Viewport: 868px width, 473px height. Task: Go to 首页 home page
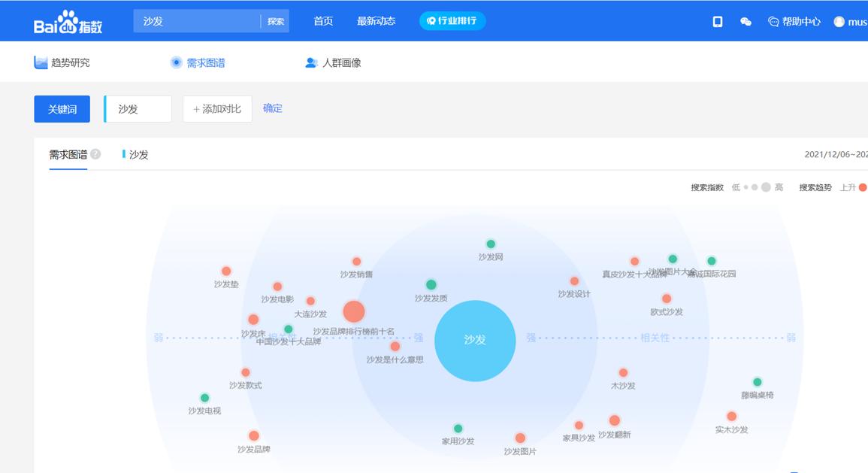(323, 21)
